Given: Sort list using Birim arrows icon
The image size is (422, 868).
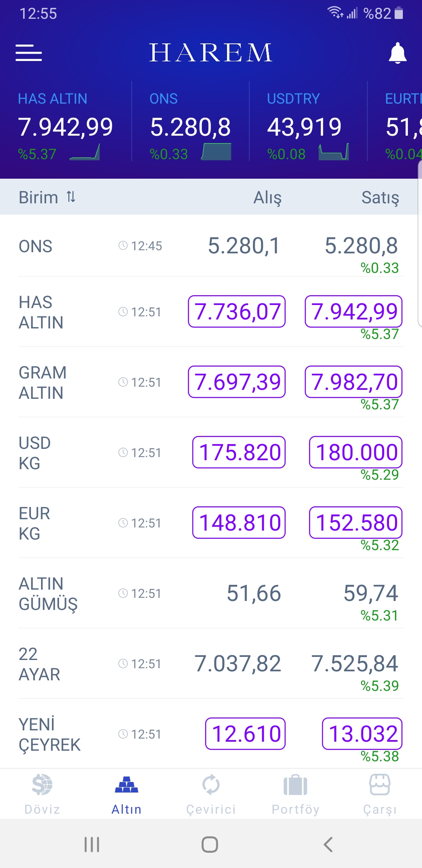Looking at the screenshot, I should pyautogui.click(x=71, y=197).
